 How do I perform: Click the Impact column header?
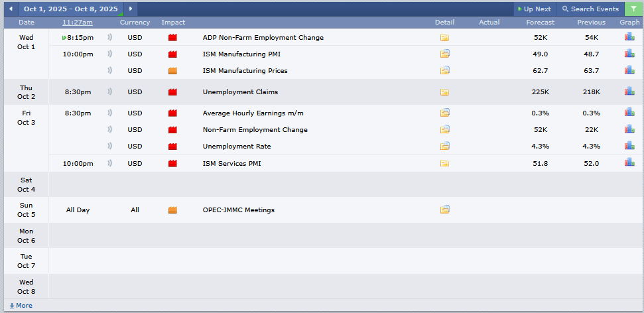[173, 23]
